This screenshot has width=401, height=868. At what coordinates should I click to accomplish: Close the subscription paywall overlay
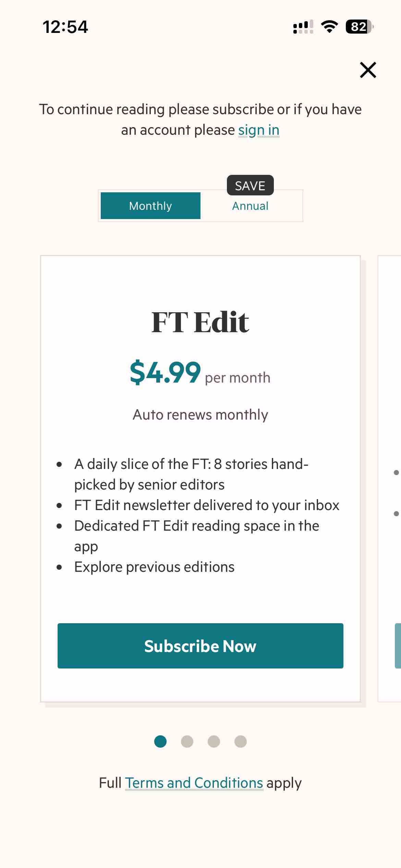(368, 70)
